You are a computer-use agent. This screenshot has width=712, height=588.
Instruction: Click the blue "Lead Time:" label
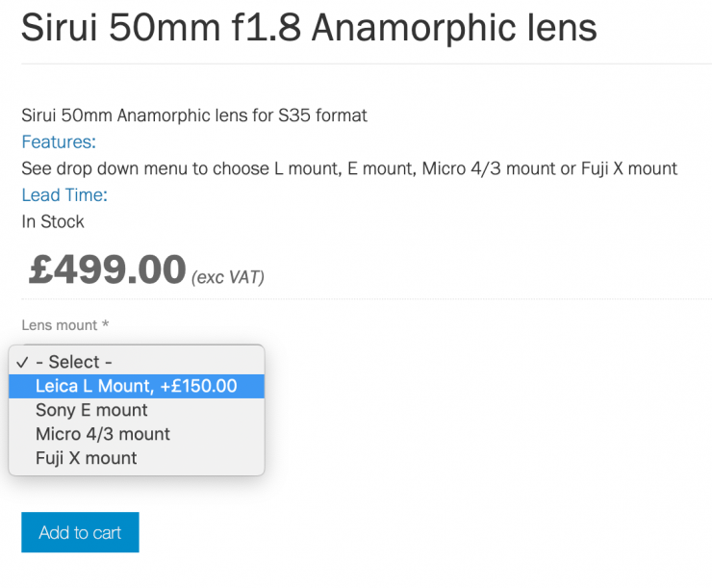[64, 195]
